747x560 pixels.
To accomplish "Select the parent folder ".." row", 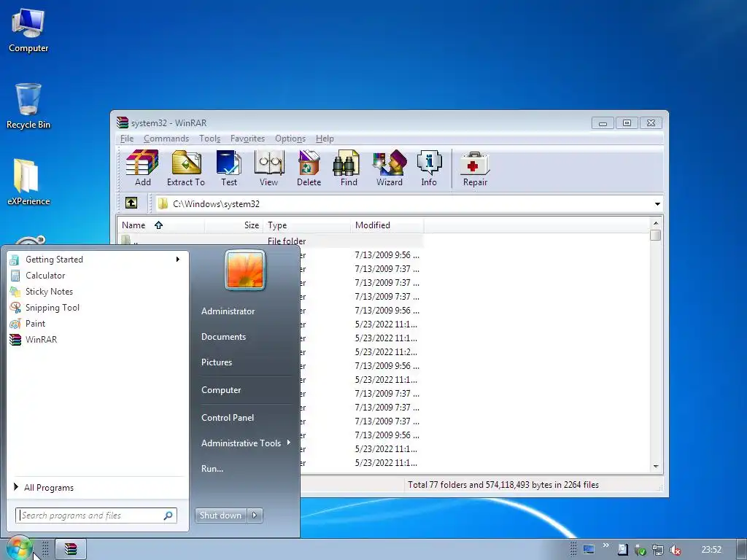I will pos(271,241).
